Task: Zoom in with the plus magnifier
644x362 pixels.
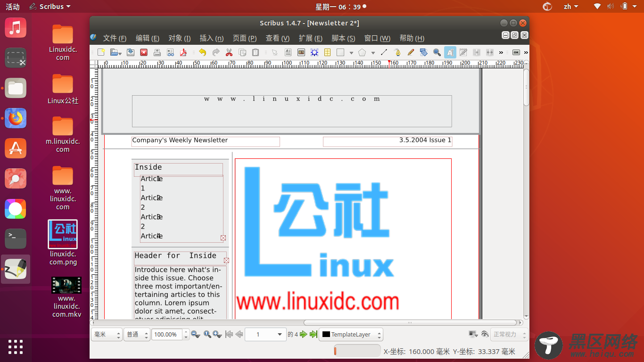Action: [217, 335]
